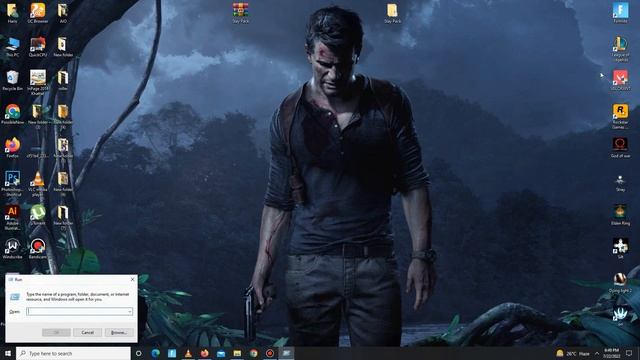Open the Photoshop desktop shortcut
The image size is (640, 360).
tap(12, 183)
